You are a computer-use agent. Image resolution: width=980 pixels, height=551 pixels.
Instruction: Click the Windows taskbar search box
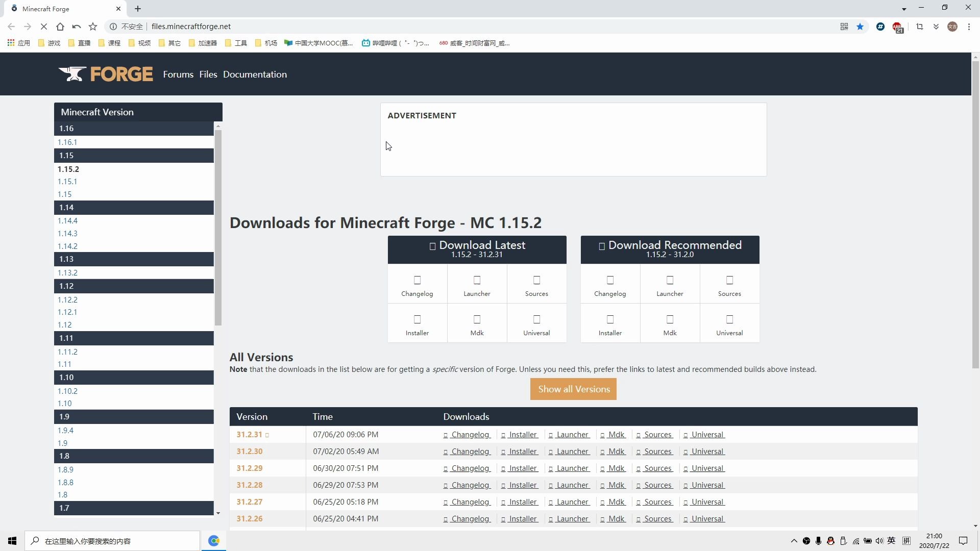click(112, 541)
